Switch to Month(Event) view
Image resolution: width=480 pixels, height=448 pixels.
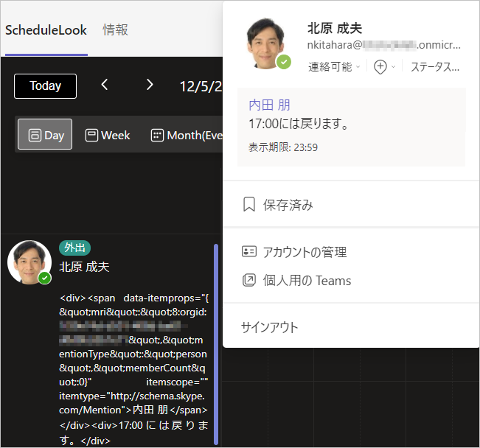tap(187, 135)
